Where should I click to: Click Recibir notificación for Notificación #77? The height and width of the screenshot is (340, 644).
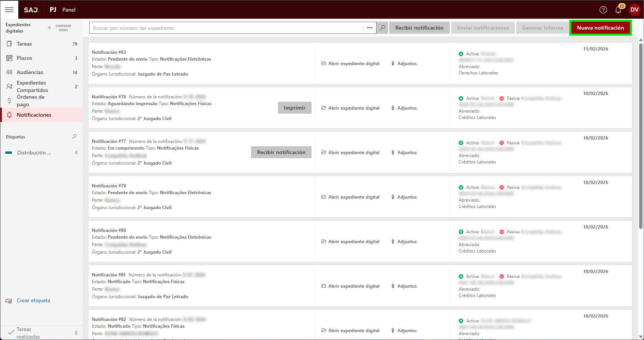(x=281, y=152)
